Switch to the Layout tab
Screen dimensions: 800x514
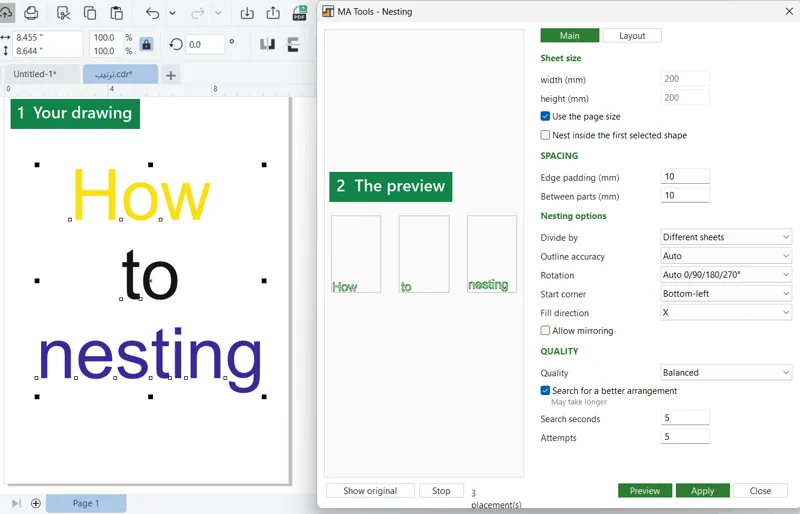click(x=632, y=36)
